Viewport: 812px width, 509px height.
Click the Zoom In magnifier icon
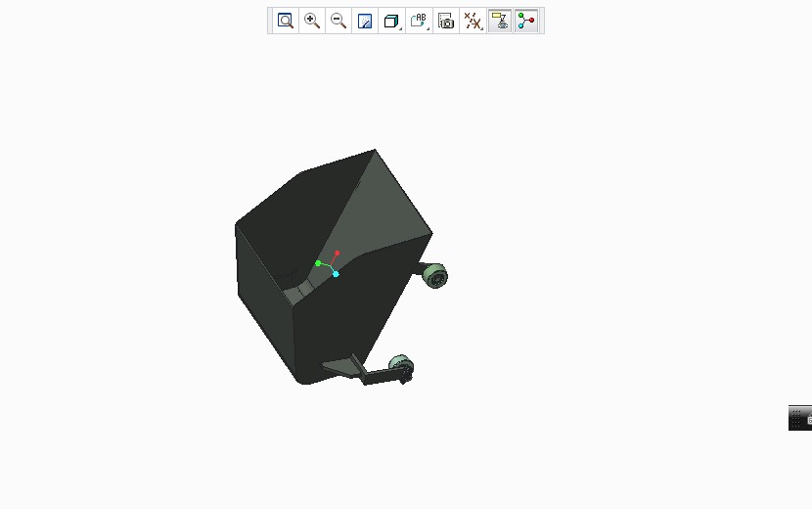[x=312, y=21]
